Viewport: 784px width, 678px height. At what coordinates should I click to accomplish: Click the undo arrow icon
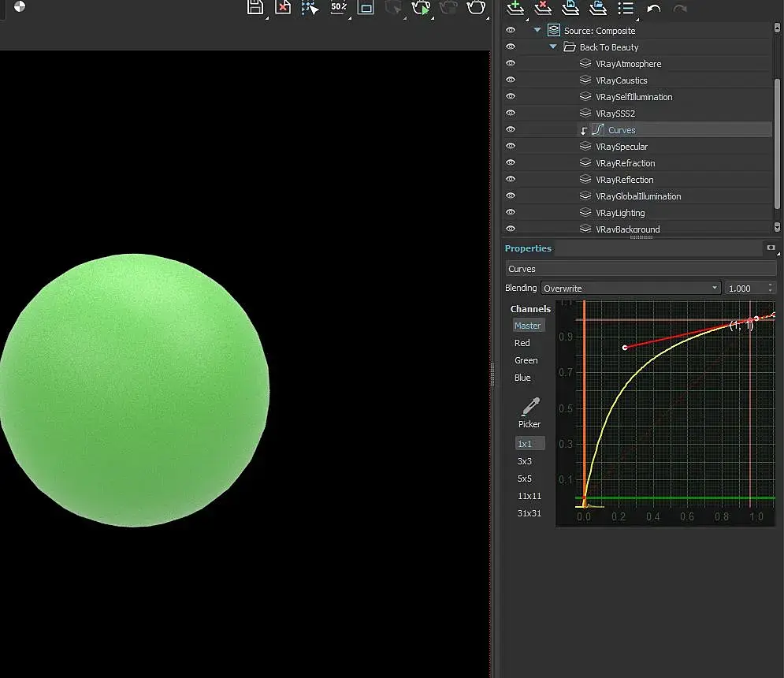click(x=653, y=9)
